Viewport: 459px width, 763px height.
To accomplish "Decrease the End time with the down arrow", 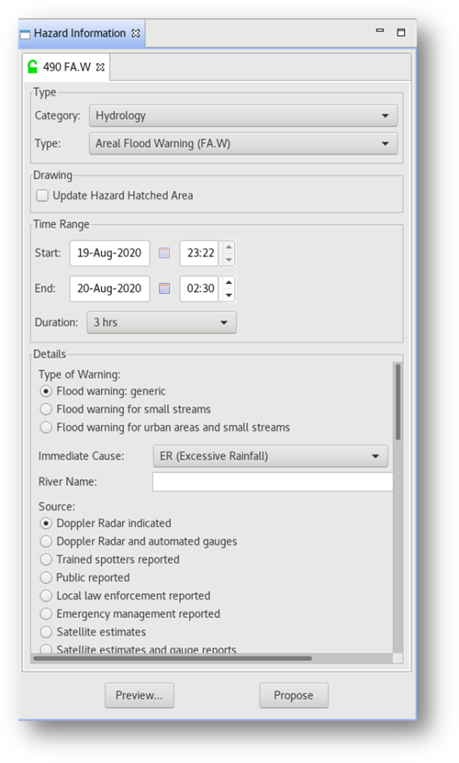I will pyautogui.click(x=228, y=295).
